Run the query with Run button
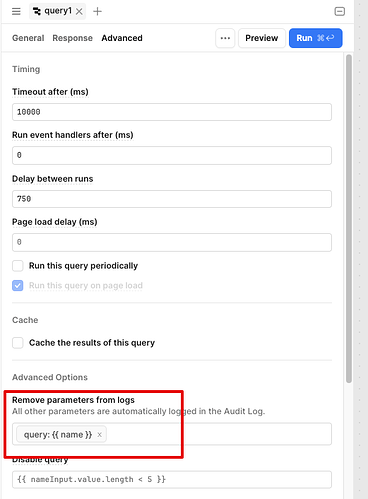The width and height of the screenshot is (368, 499). pyautogui.click(x=315, y=38)
